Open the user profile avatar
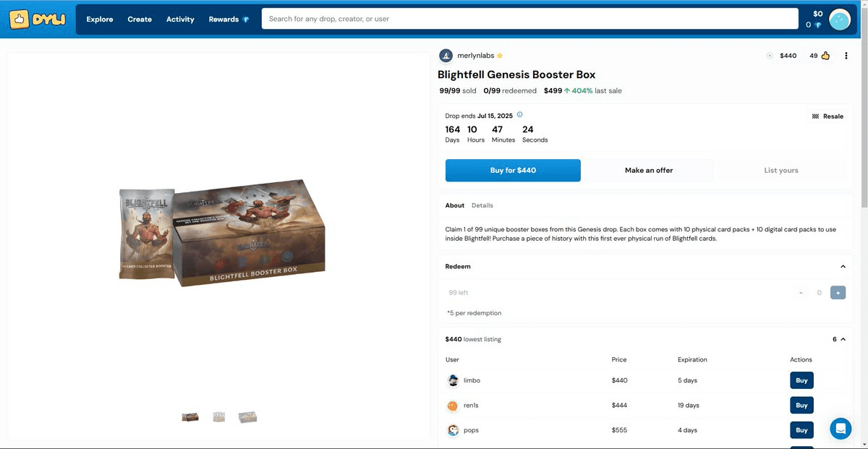 (x=840, y=20)
